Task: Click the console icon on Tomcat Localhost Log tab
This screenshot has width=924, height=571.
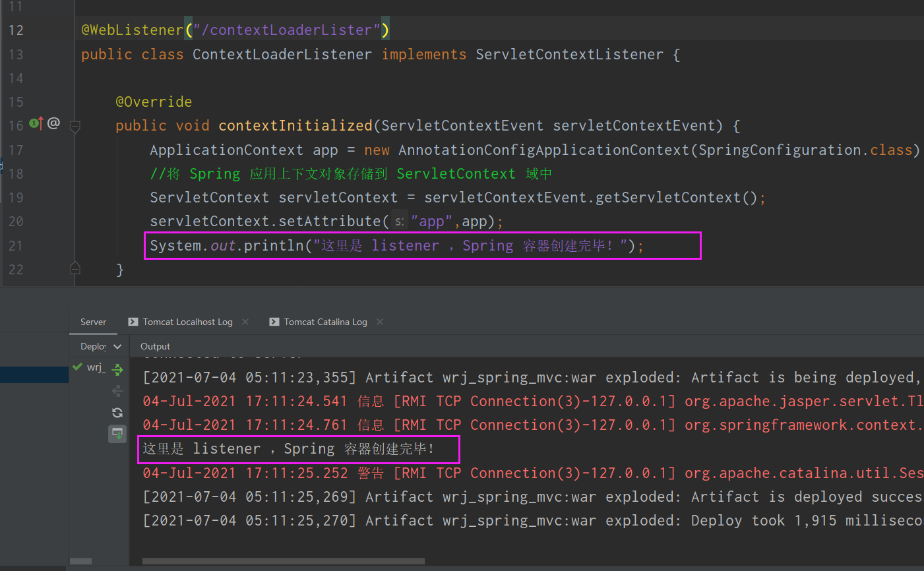Action: [133, 322]
